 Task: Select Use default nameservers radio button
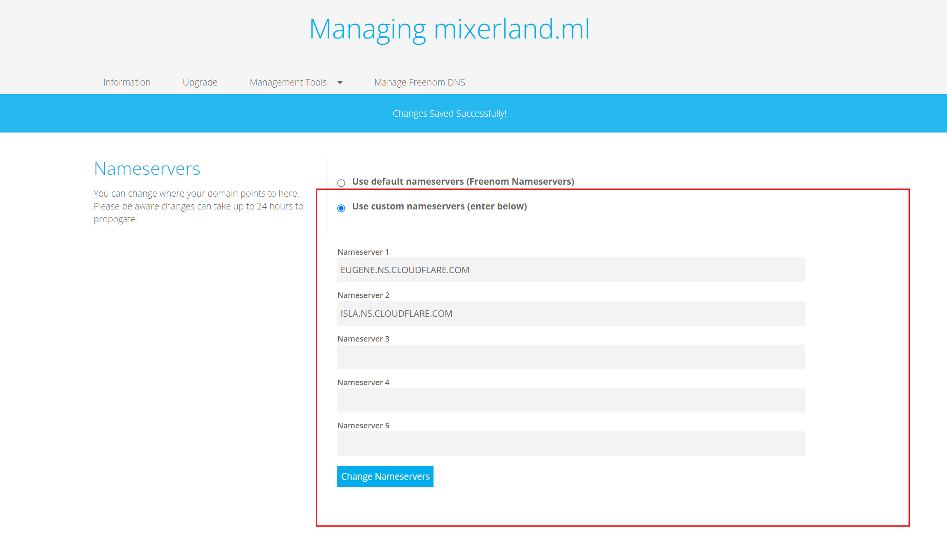click(x=341, y=183)
